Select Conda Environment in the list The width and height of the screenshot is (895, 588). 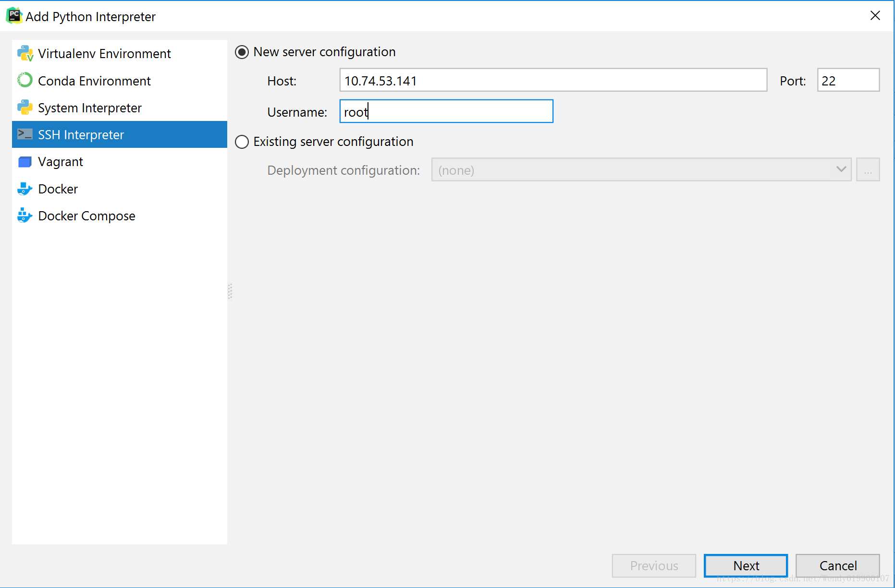click(x=120, y=81)
